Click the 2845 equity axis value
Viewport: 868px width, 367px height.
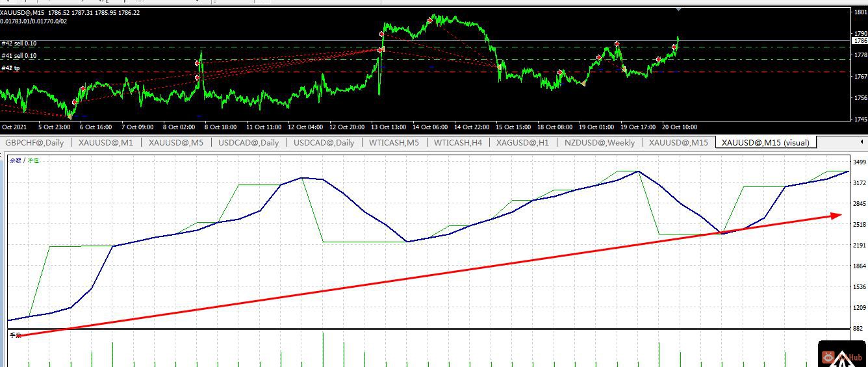tap(860, 203)
